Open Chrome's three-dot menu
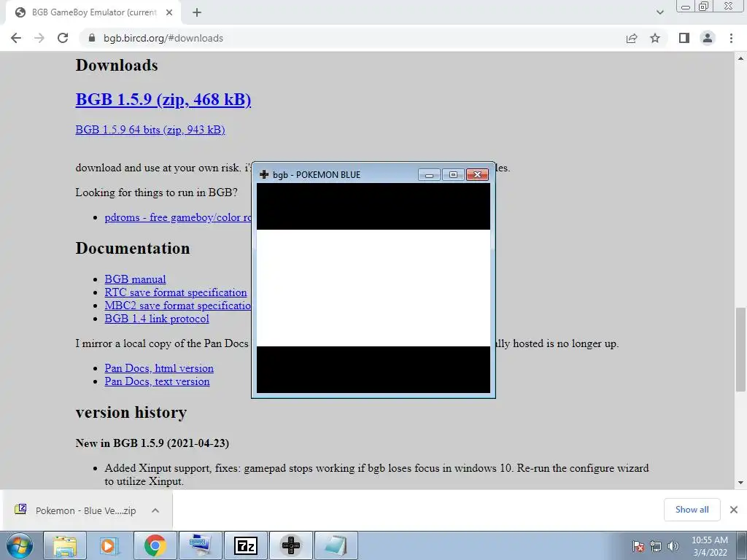This screenshot has width=747, height=560. (731, 38)
